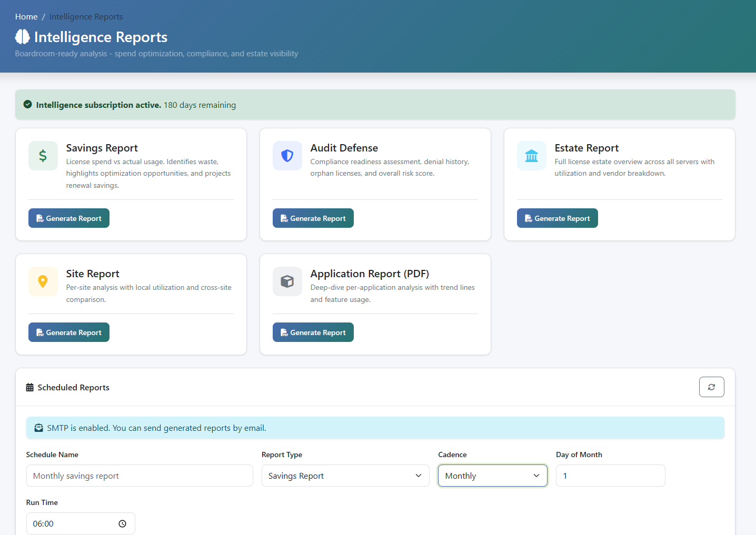The width and height of the screenshot is (756, 535).
Task: Click the package icon on Application Report card
Action: pyautogui.click(x=287, y=281)
